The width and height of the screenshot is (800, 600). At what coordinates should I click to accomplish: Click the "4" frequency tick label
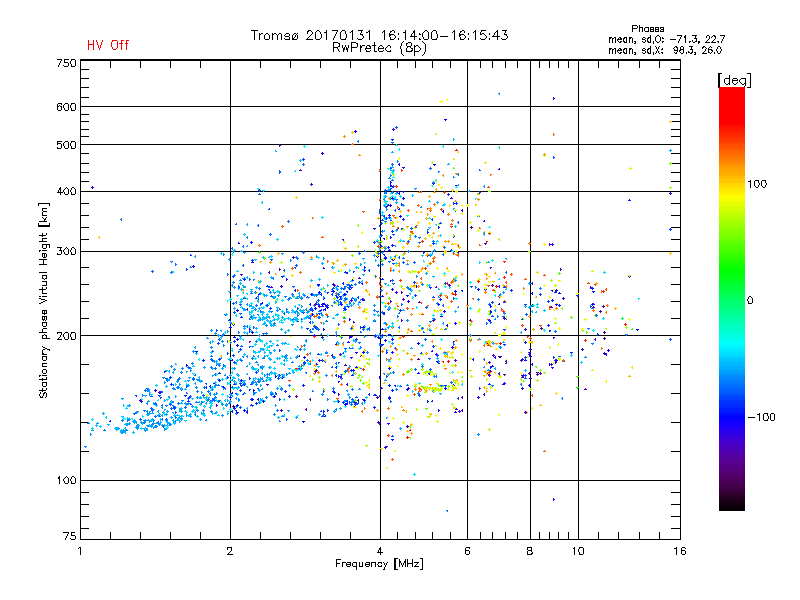(380, 551)
